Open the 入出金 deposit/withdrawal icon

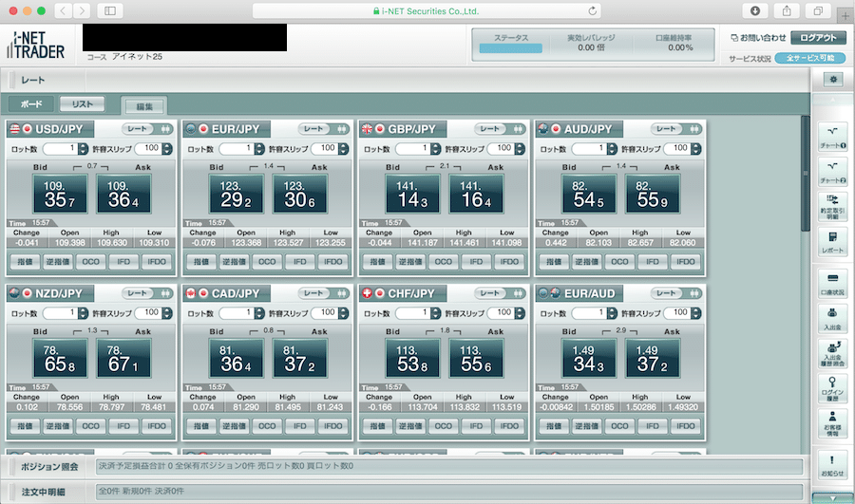point(832,319)
